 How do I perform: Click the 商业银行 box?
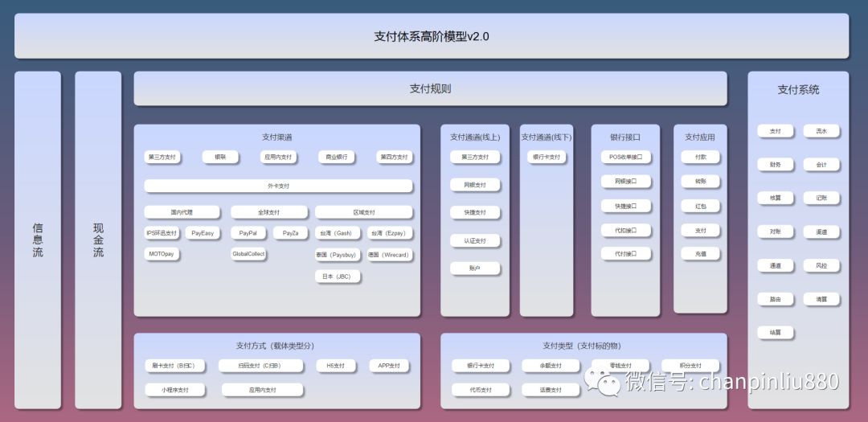click(x=337, y=157)
